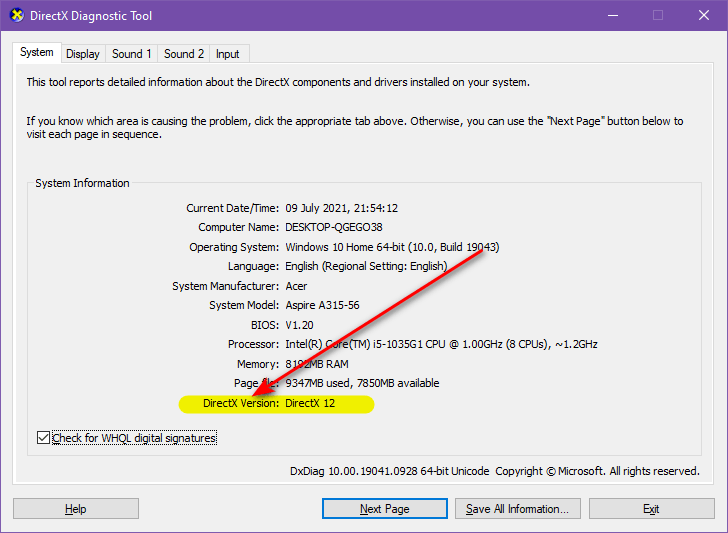The image size is (728, 533).
Task: Click the Memory label
Action: (258, 364)
